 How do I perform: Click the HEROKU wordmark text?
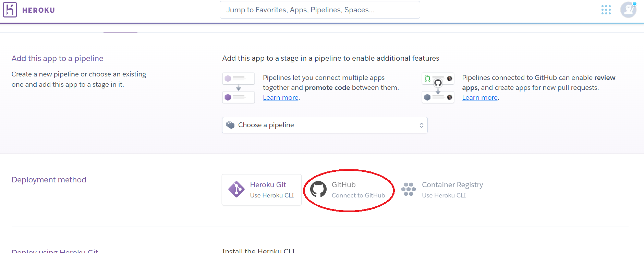pos(38,10)
